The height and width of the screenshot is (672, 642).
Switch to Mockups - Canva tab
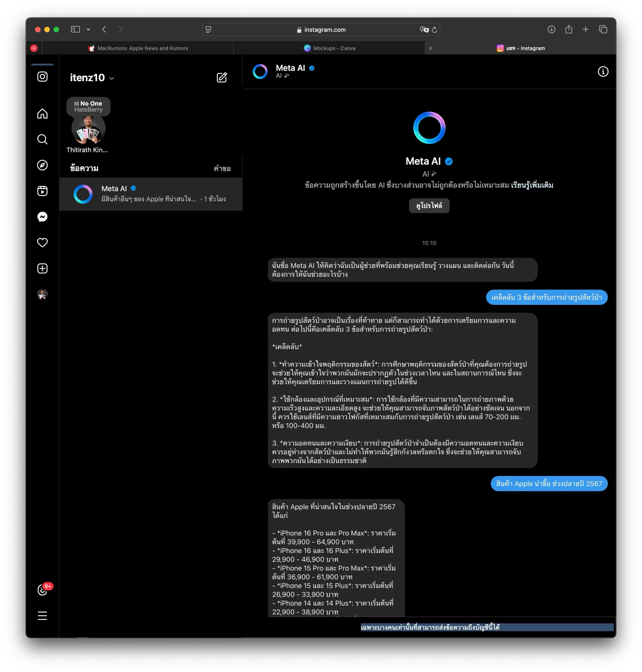330,48
